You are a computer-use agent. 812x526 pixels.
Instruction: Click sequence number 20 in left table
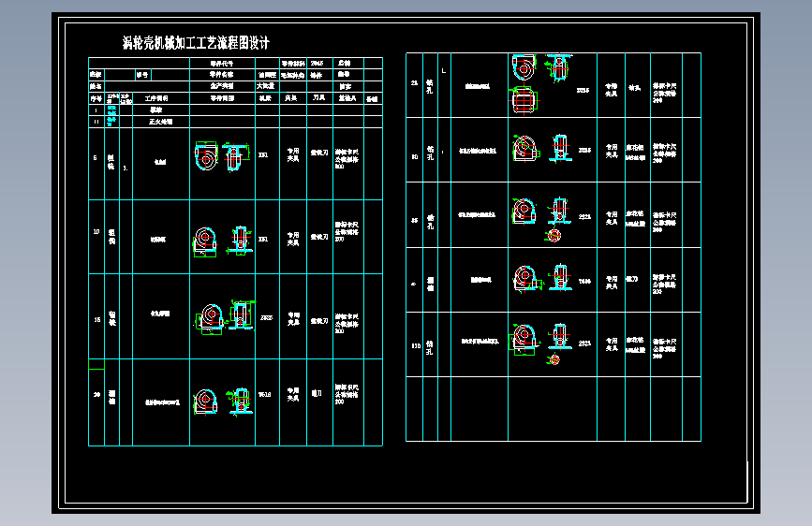[x=96, y=394]
